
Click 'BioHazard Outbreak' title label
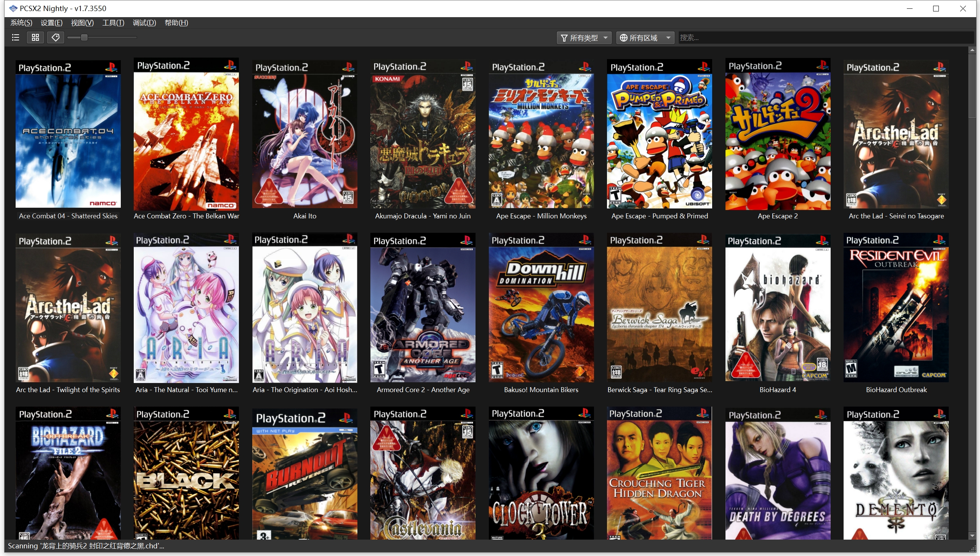[x=897, y=390]
